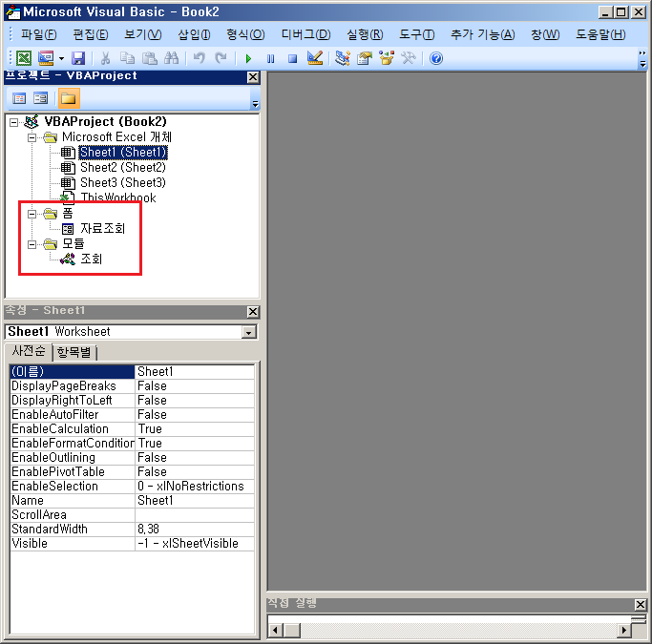Click the Cut scissors icon
Image resolution: width=652 pixels, height=644 pixels.
pyautogui.click(x=106, y=58)
